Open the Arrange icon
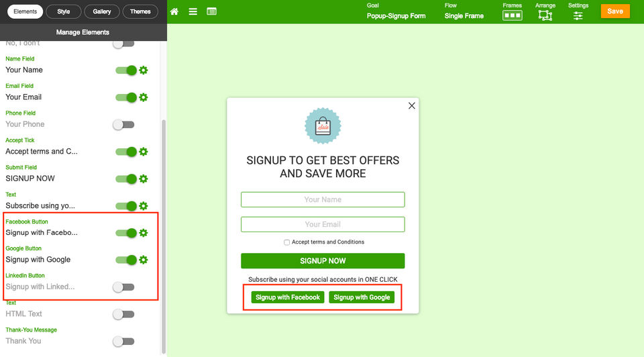Image resolution: width=644 pixels, height=357 pixels. tap(545, 15)
